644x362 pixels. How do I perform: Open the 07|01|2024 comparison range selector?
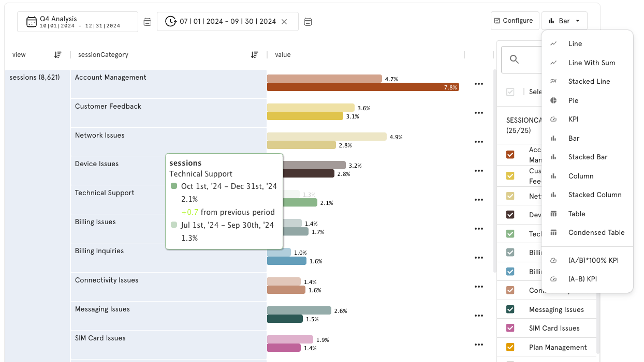(227, 22)
